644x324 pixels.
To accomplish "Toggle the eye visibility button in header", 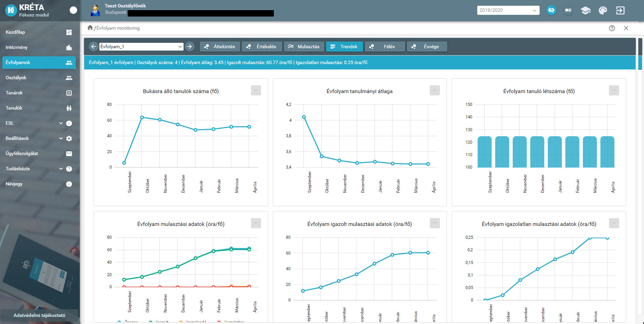I will [551, 10].
